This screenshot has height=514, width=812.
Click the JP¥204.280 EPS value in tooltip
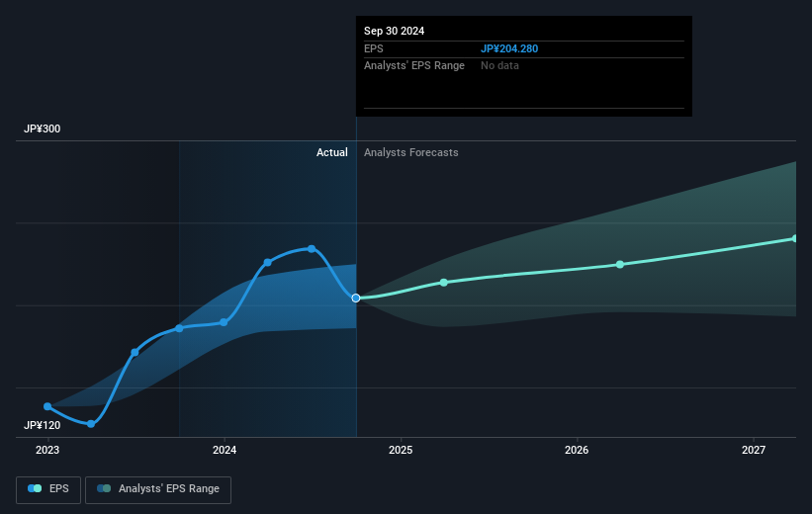point(509,48)
